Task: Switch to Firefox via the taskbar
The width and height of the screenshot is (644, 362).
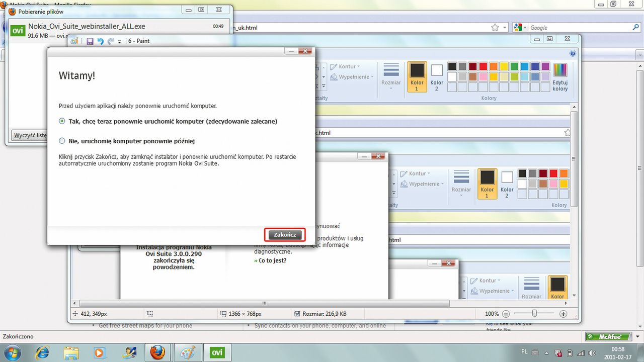Action: tap(157, 352)
